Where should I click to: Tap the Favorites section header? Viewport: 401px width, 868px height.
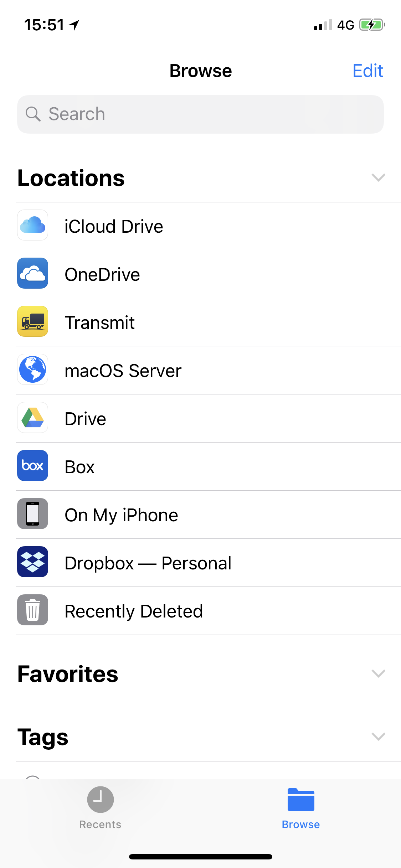pyautogui.click(x=68, y=674)
